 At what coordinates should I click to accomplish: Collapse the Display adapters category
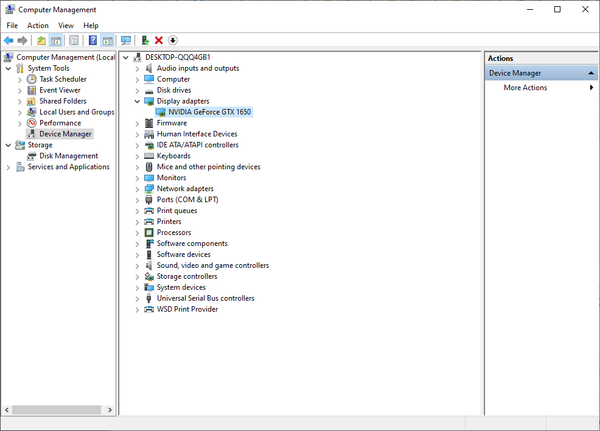[137, 101]
